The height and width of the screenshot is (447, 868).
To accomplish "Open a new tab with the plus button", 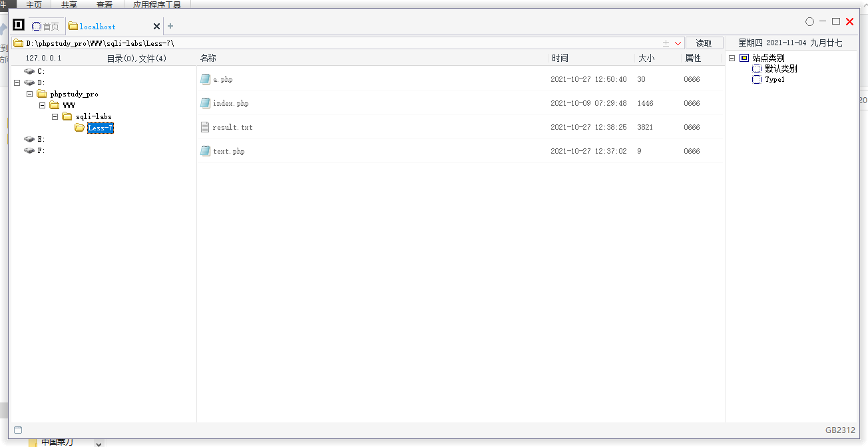I will pos(170,26).
